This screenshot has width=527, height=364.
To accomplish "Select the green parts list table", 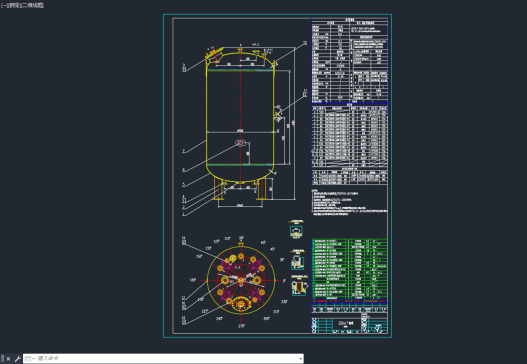I will click(x=350, y=268).
